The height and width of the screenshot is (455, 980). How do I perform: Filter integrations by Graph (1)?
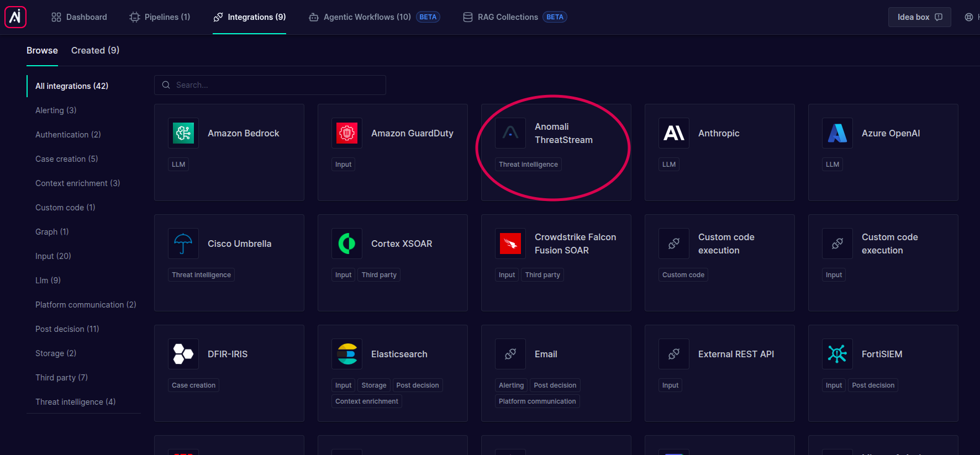(x=52, y=232)
